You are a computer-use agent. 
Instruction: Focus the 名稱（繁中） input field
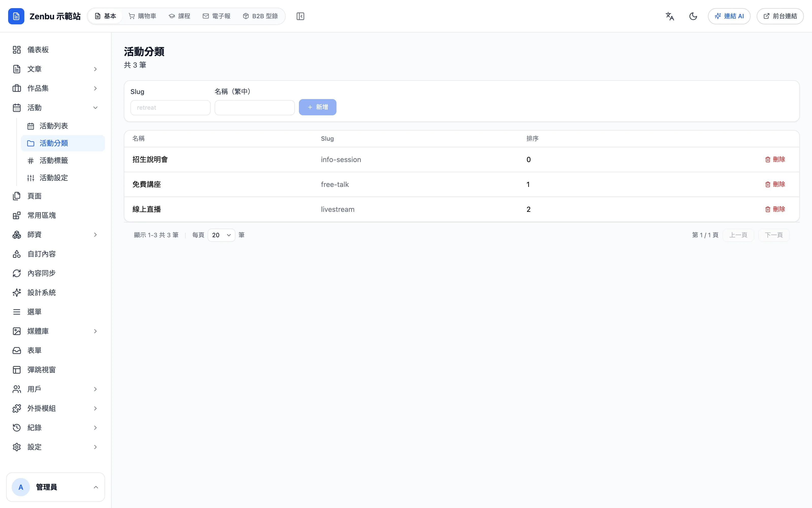click(x=255, y=107)
